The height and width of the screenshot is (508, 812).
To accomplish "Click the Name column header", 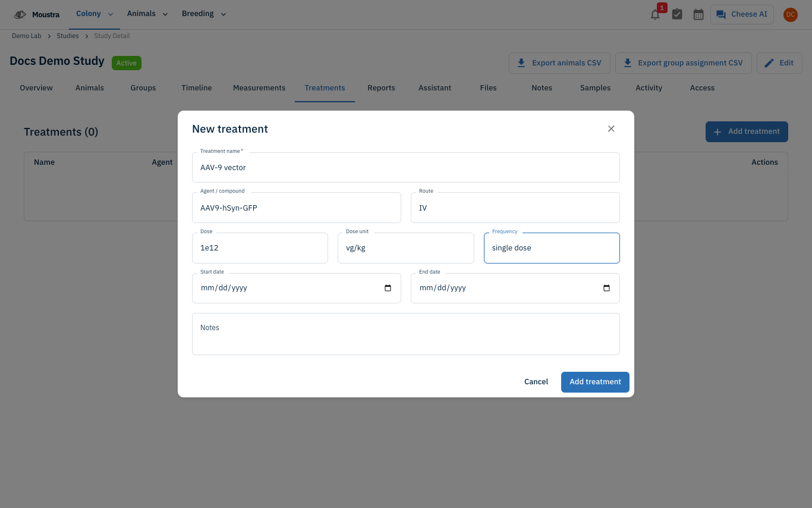I will 45,162.
